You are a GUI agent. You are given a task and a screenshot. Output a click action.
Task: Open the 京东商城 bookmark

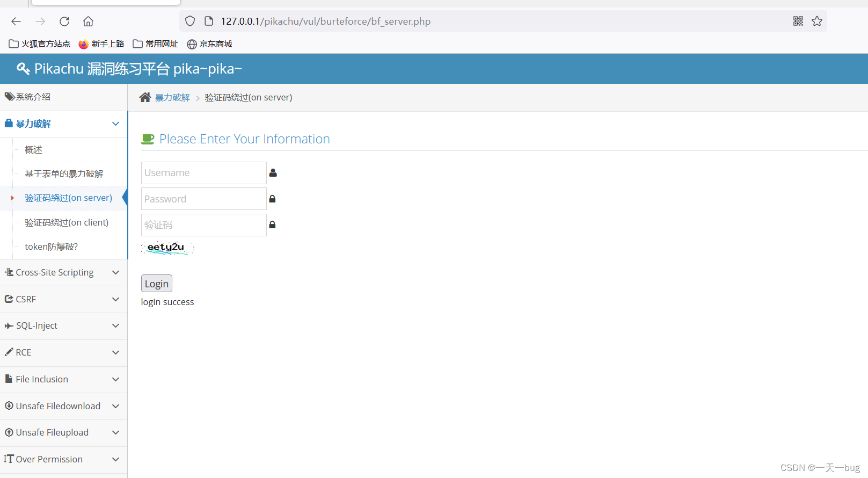[x=209, y=44]
